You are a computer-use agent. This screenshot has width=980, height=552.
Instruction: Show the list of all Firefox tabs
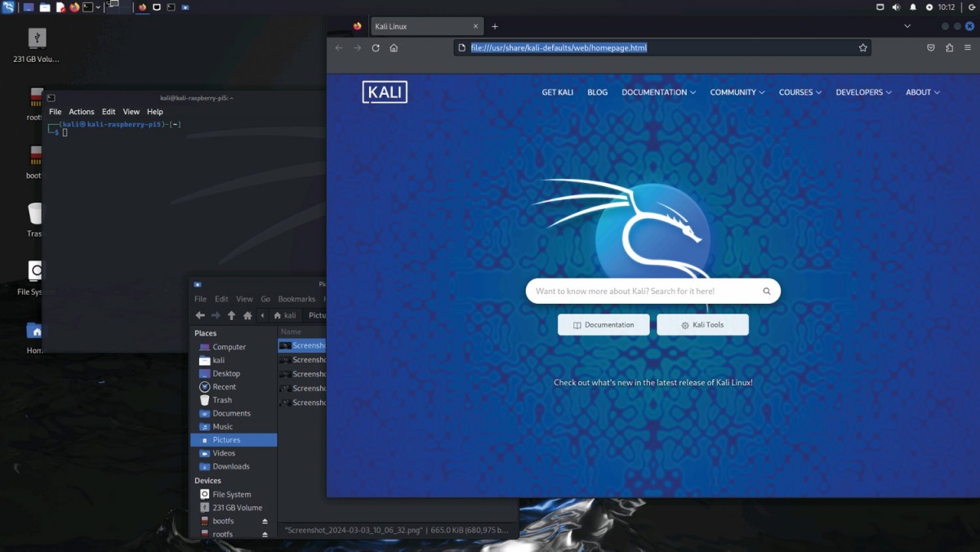pyautogui.click(x=907, y=26)
